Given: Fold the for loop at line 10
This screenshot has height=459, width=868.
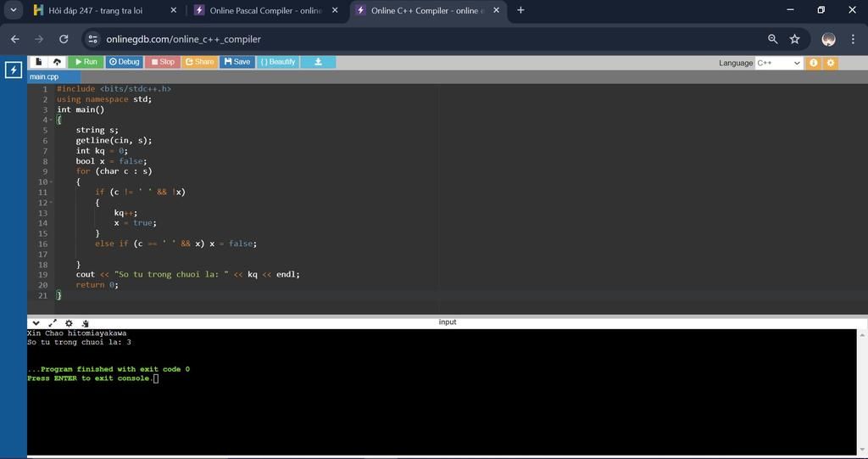Looking at the screenshot, I should pos(51,182).
